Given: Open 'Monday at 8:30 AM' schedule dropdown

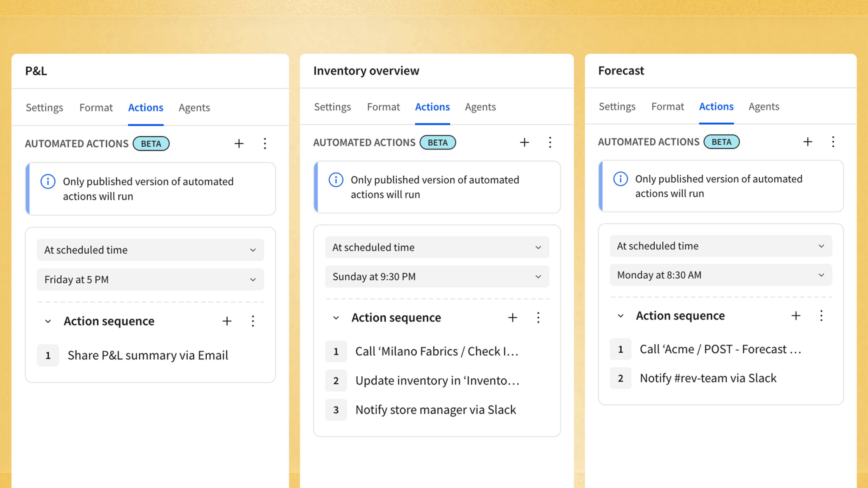Looking at the screenshot, I should [x=721, y=275].
